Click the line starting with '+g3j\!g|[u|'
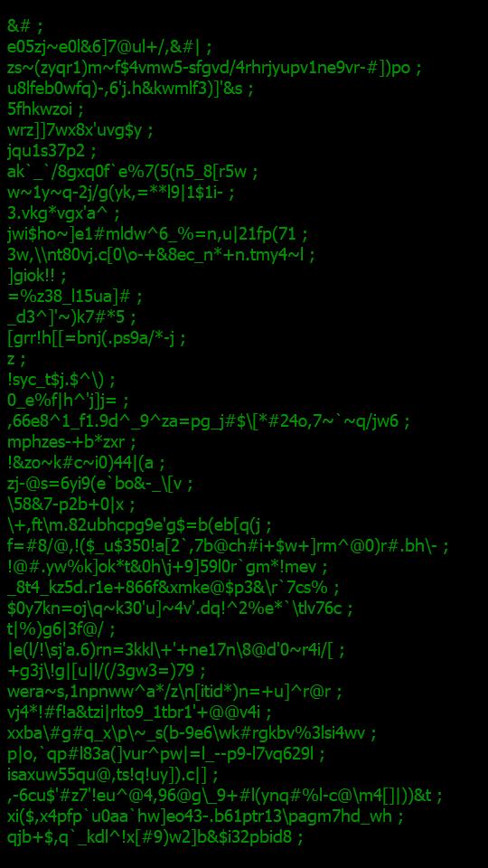 (x=107, y=672)
